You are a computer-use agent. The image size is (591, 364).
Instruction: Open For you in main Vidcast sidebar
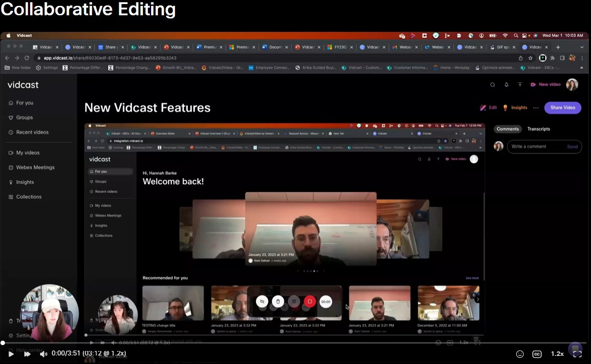pyautogui.click(x=21, y=103)
